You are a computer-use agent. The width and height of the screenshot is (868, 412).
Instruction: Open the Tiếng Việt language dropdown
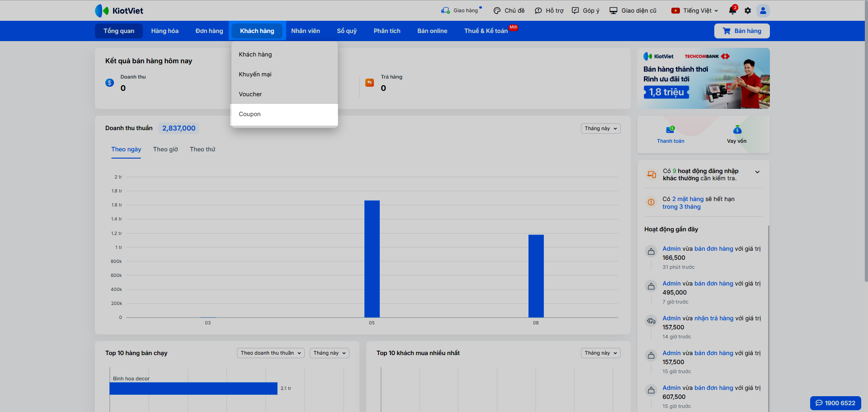click(x=695, y=10)
